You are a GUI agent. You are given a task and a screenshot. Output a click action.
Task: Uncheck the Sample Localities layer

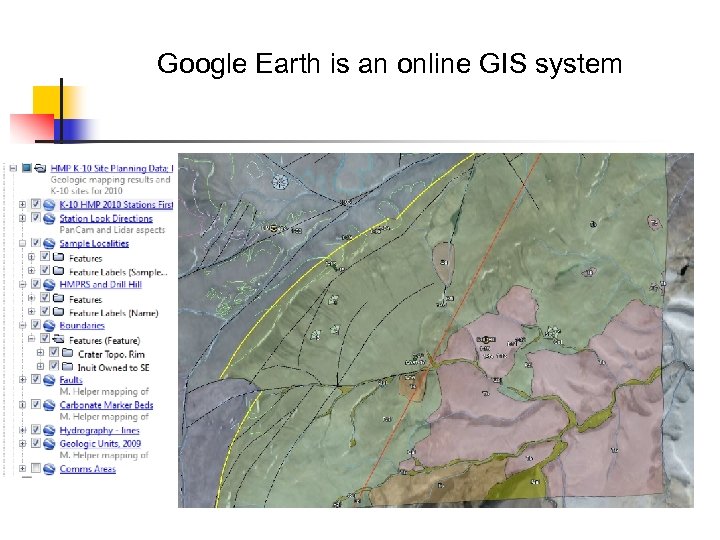pyautogui.click(x=36, y=242)
